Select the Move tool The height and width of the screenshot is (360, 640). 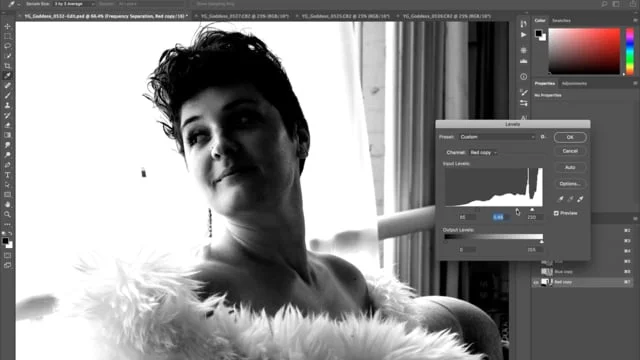click(7, 26)
